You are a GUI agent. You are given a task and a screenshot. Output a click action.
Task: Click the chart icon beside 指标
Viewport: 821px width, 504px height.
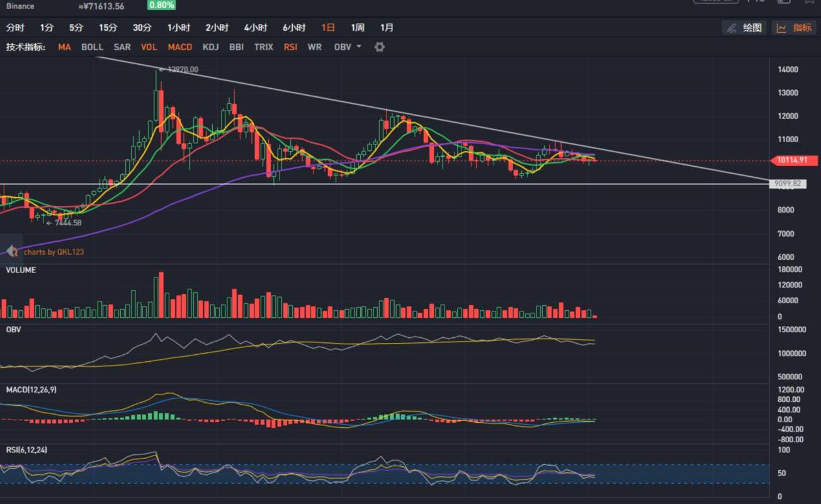click(x=781, y=28)
